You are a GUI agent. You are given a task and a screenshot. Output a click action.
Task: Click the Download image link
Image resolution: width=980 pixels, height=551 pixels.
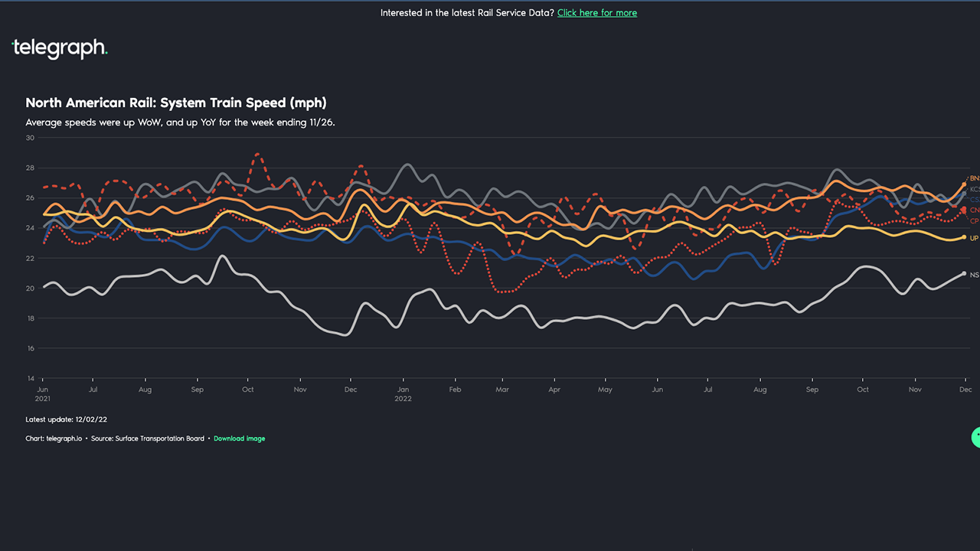[239, 439]
